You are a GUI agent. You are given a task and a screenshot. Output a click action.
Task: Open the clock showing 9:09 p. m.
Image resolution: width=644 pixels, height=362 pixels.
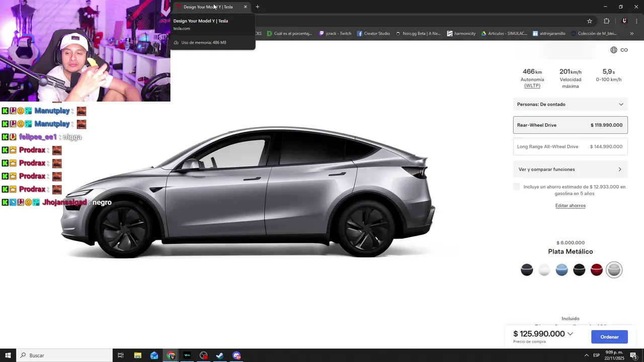[614, 355]
